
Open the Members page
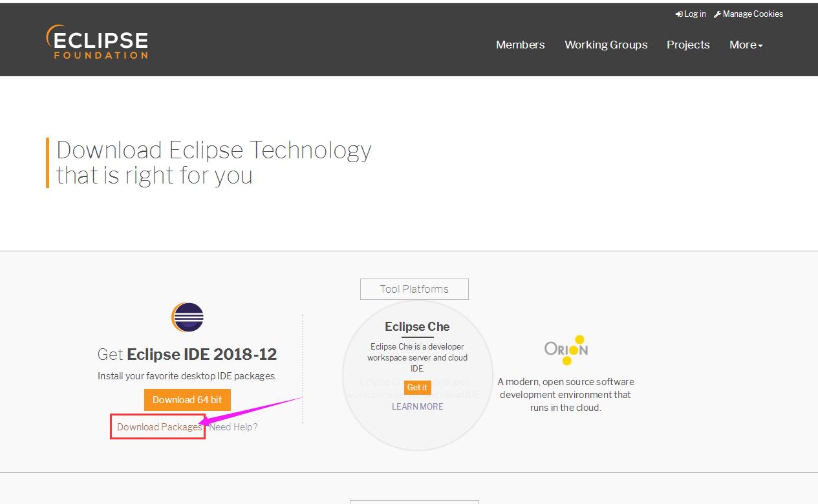(x=520, y=45)
